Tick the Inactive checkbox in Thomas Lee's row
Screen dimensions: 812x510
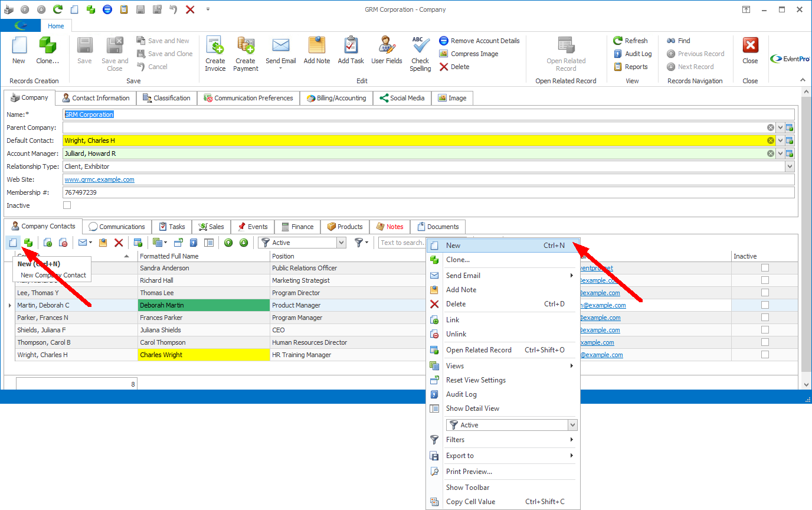coord(765,293)
